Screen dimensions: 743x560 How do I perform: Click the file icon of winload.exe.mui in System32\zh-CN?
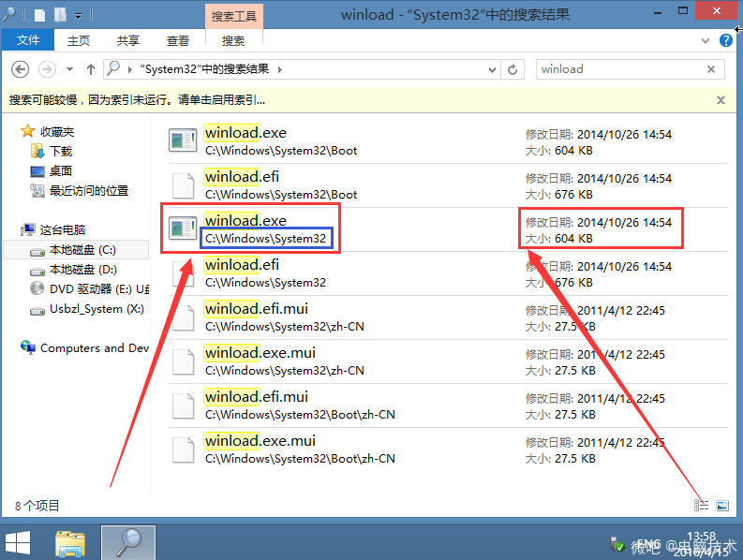(x=183, y=361)
